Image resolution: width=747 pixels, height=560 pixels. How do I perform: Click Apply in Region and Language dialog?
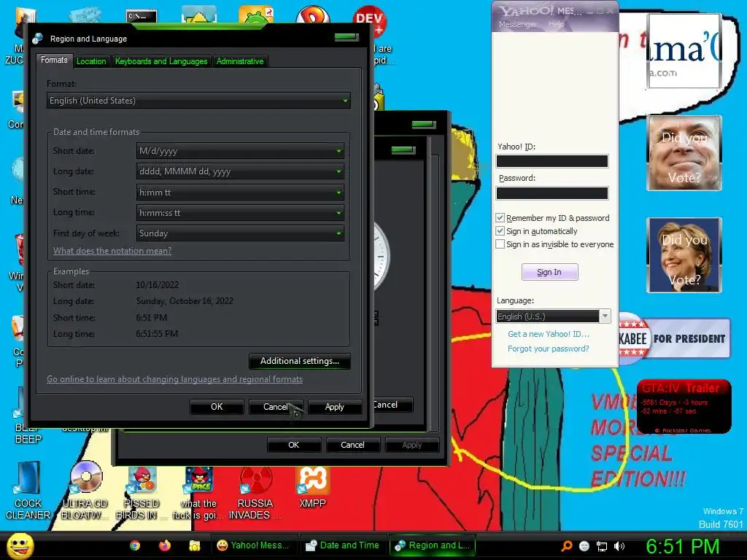pyautogui.click(x=334, y=407)
